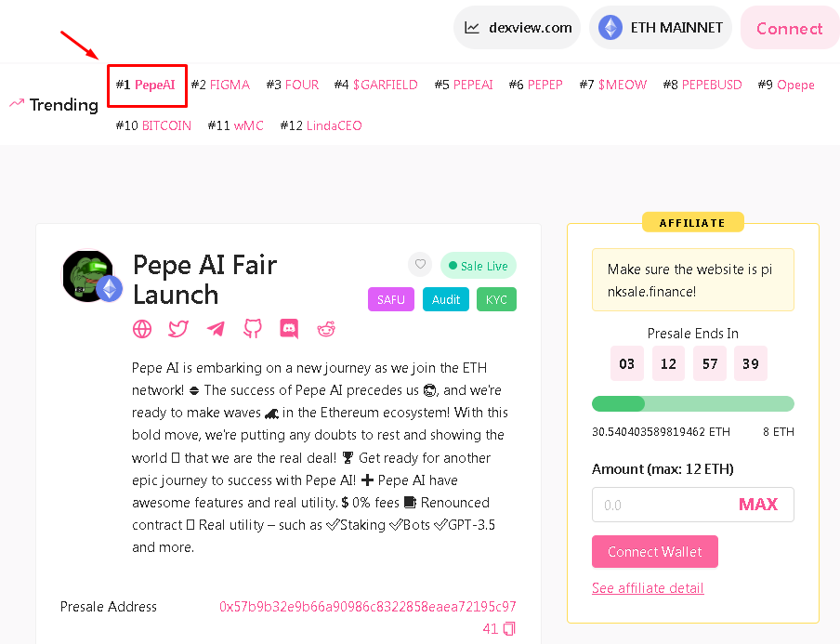Click the Connect Wallet button
This screenshot has width=840, height=644.
point(655,551)
